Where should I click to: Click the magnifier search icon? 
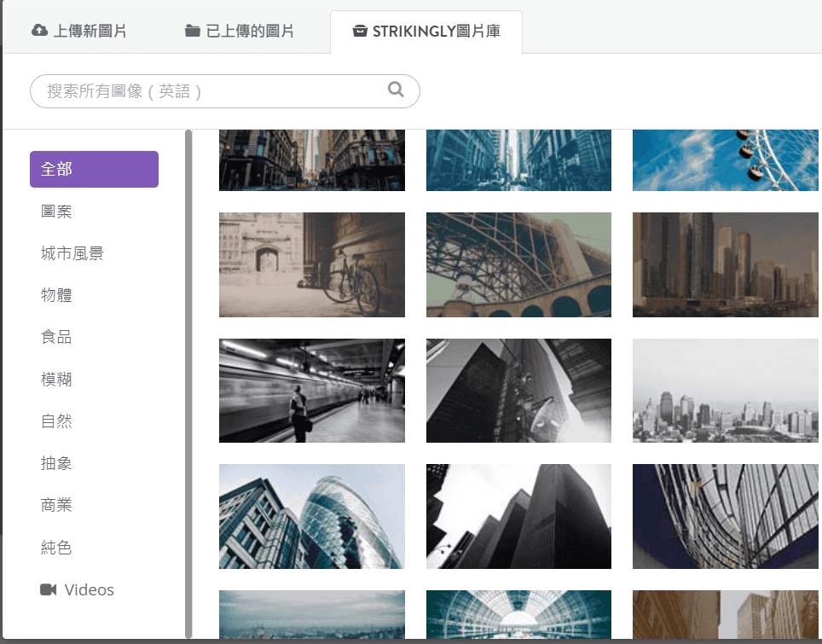[x=396, y=90]
